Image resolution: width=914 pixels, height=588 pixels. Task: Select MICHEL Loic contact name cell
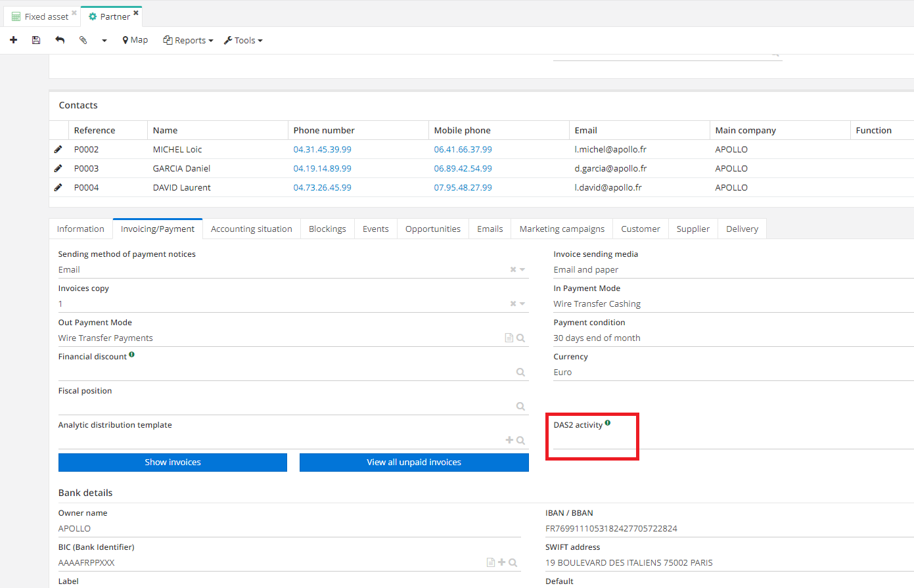pos(217,149)
